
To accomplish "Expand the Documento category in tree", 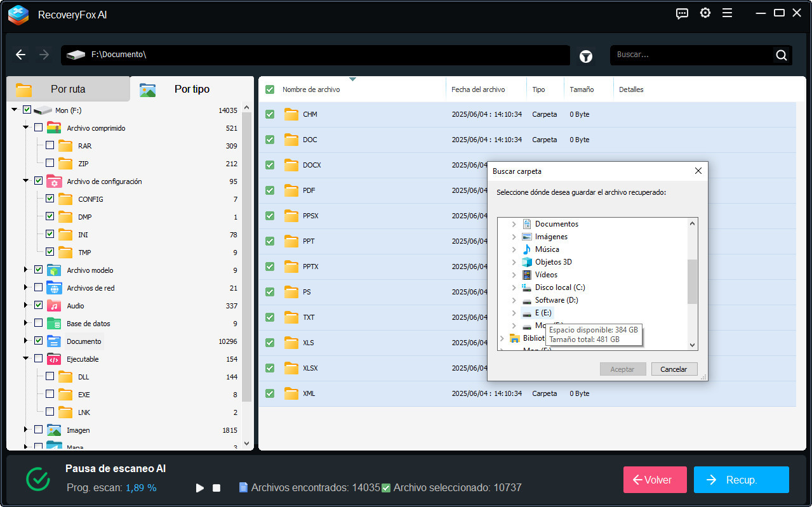I will click(x=26, y=341).
